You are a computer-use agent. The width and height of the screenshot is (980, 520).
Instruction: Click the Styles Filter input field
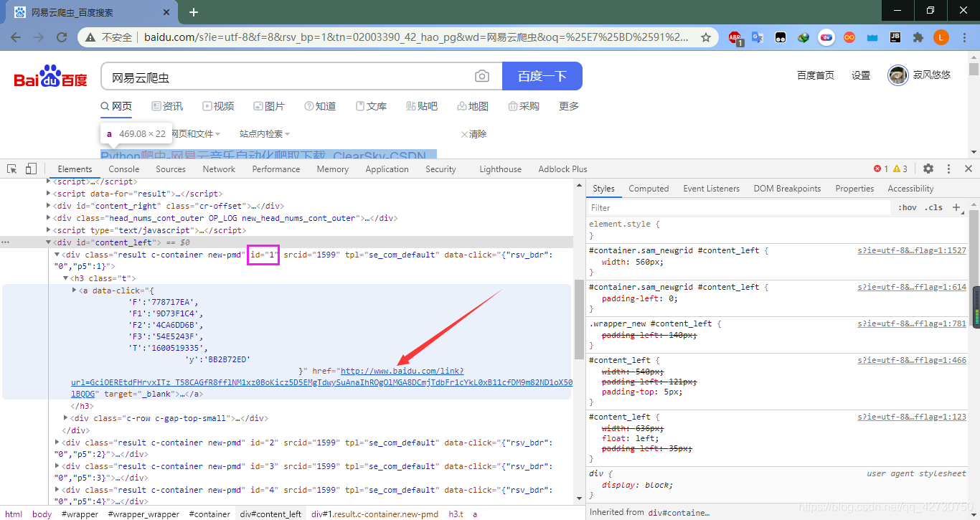(x=739, y=208)
